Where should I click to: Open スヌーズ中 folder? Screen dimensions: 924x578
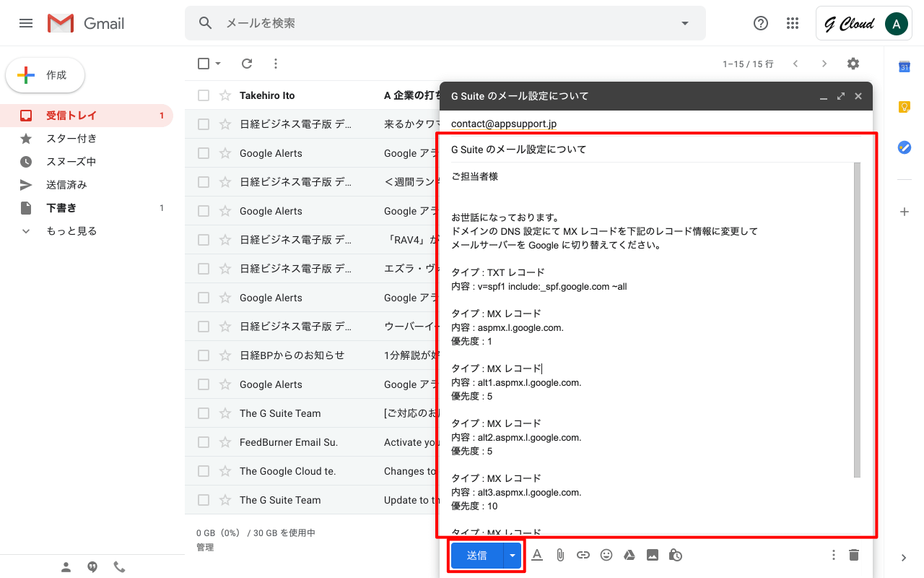87,162
